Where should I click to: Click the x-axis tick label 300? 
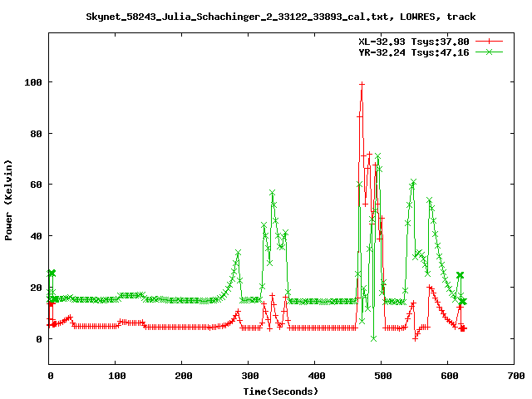pos(250,376)
